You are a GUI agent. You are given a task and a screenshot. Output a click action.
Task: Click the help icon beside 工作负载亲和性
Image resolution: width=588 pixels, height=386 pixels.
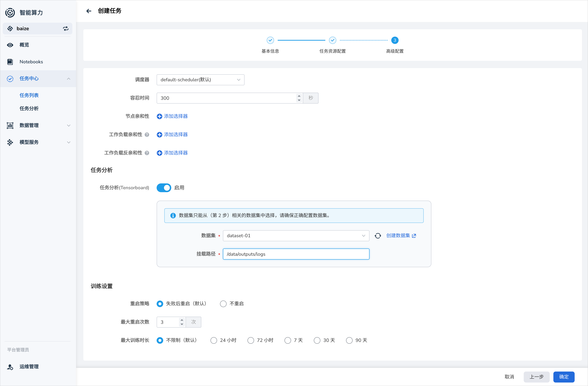point(147,135)
